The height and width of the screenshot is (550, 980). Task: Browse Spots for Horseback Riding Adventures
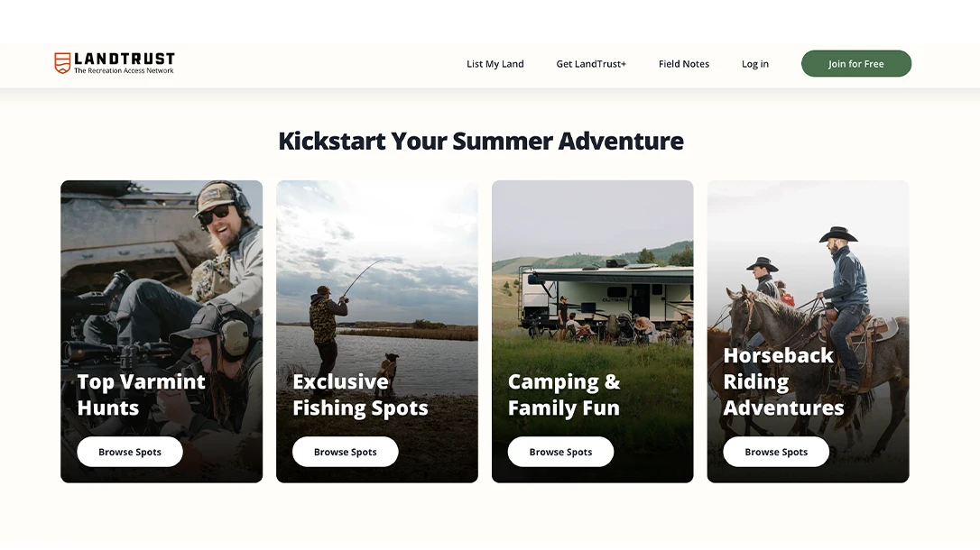[x=776, y=452]
